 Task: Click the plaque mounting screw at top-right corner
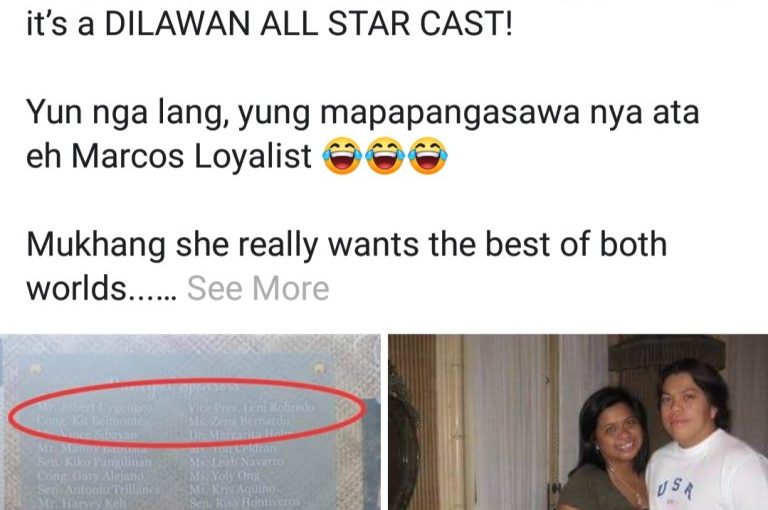point(318,368)
